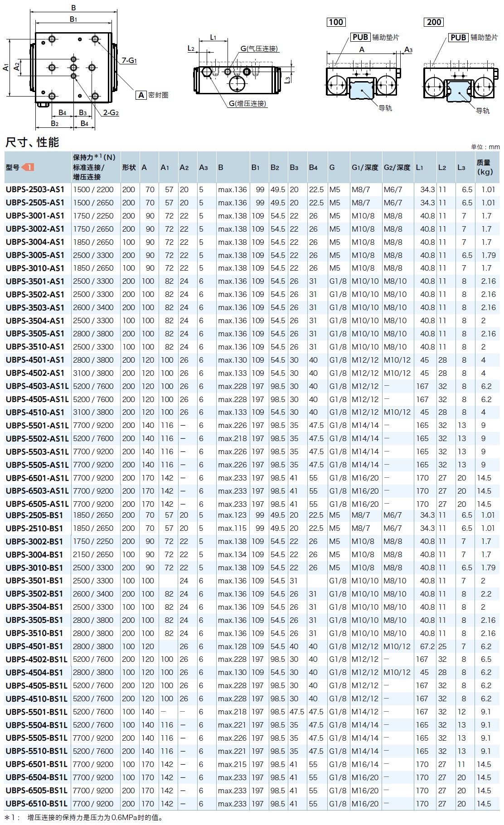Click the boxed 200 shape label
Screen dimensions: 504x825
click(x=434, y=22)
